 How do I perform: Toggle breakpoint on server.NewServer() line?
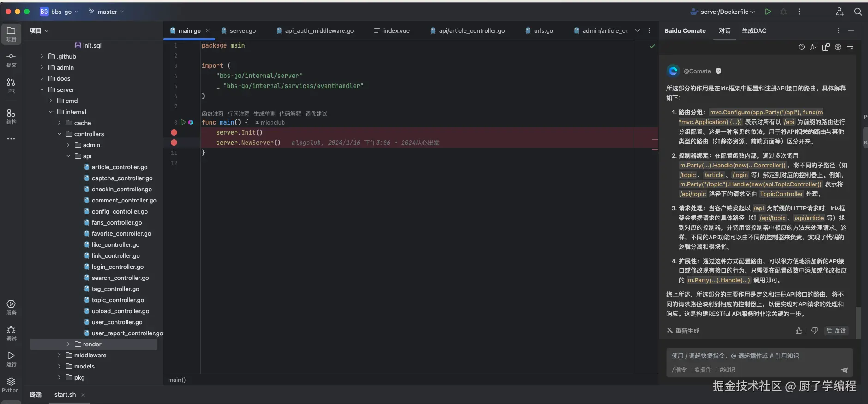pos(174,143)
